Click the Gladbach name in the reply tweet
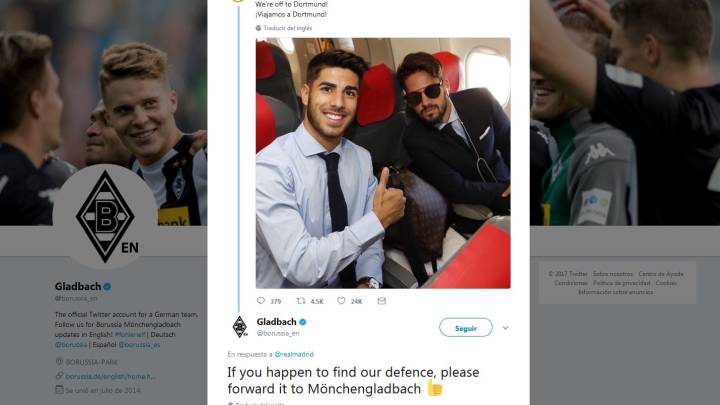Screen dimensions: 720x405 click(276, 321)
